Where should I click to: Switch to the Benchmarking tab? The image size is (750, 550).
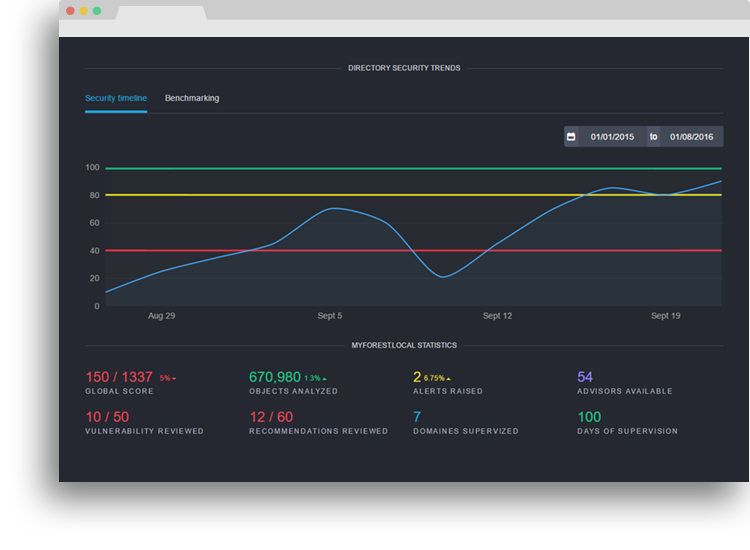(192, 98)
